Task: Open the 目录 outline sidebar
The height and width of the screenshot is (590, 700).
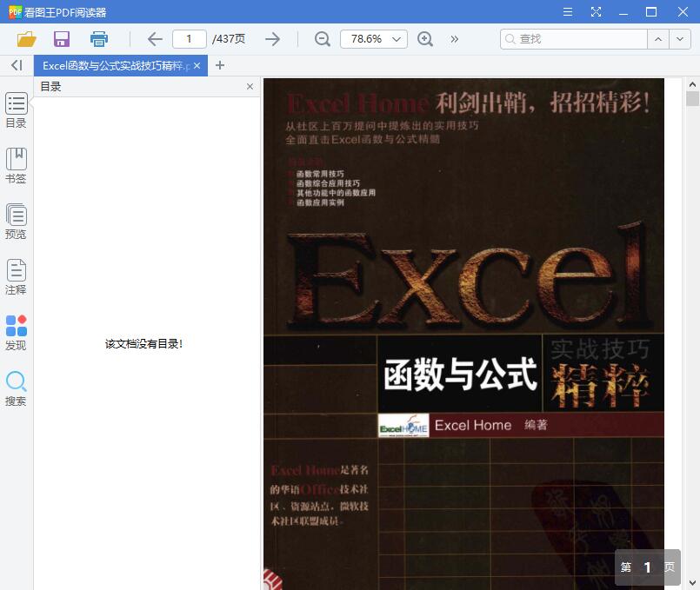Action: click(16, 110)
